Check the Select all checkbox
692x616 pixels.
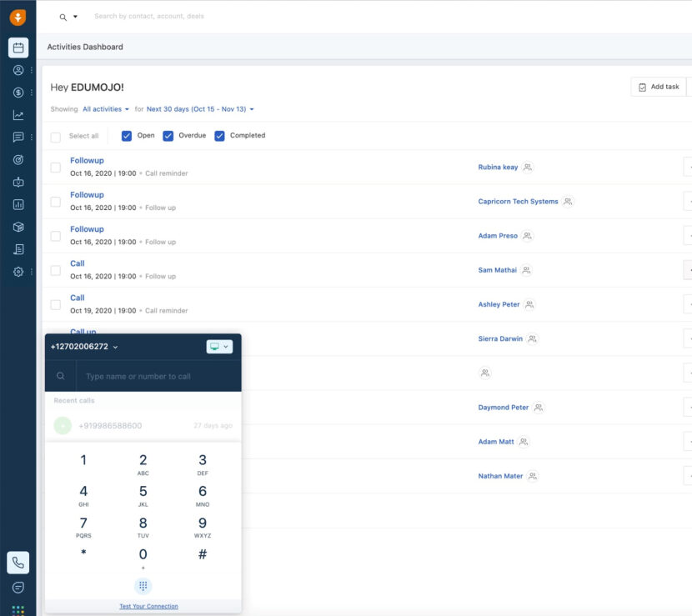(55, 135)
